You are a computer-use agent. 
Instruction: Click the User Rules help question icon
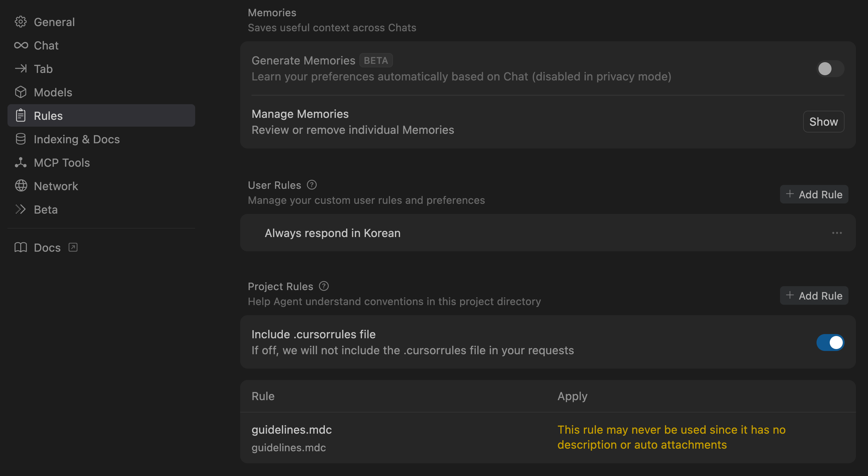[x=312, y=185]
